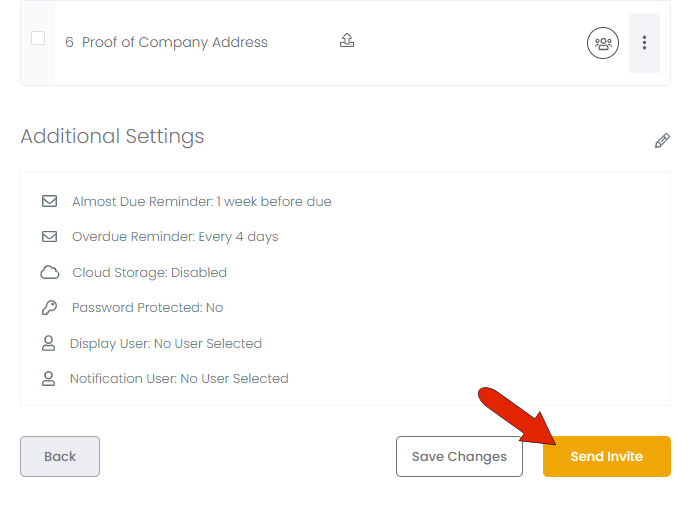The width and height of the screenshot is (698, 505).
Task: Open the three-dot options menu for item 6
Action: (644, 43)
